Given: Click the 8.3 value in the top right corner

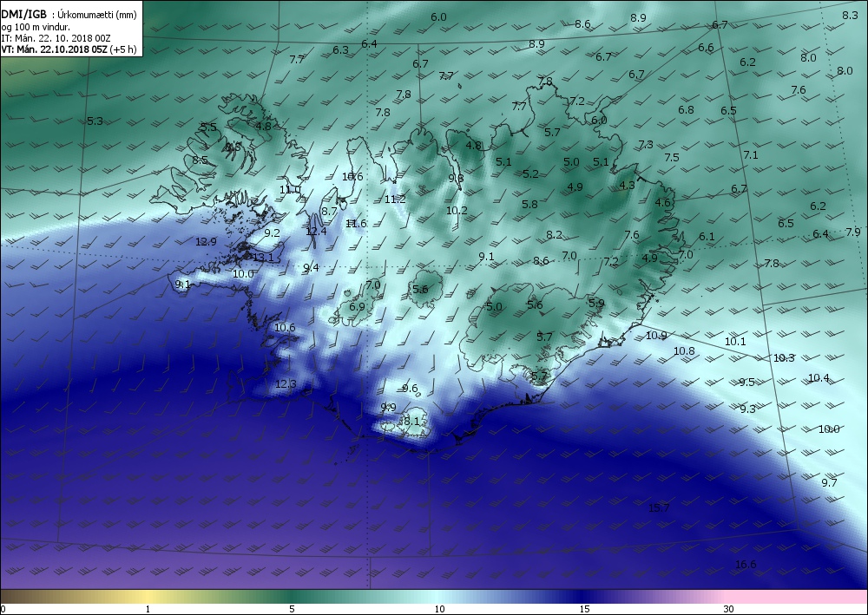Looking at the screenshot, I should [851, 15].
